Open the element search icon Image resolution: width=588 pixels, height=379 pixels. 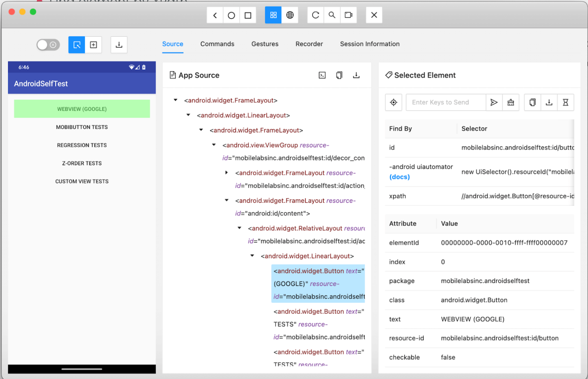332,15
